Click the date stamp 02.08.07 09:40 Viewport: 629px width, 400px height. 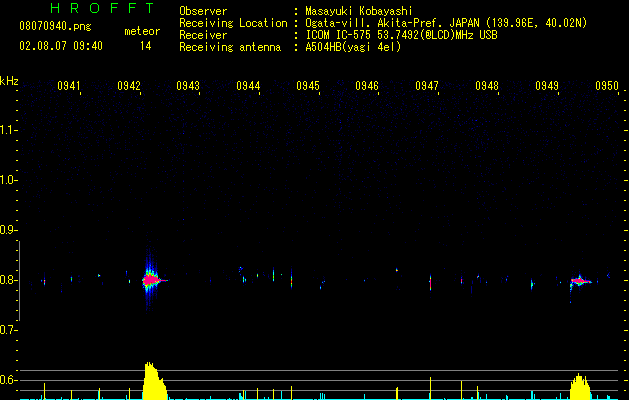click(x=61, y=46)
